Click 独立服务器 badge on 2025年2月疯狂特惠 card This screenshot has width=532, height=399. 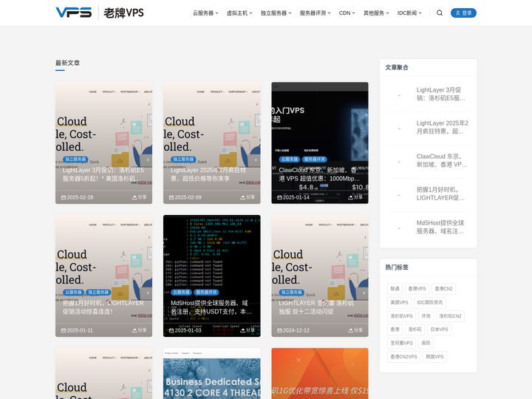point(183,159)
